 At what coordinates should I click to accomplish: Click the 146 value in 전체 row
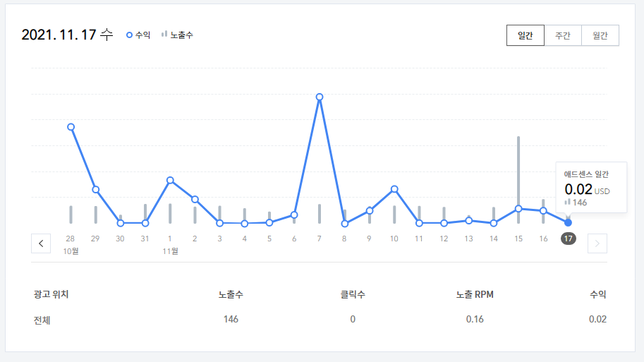coord(231,319)
